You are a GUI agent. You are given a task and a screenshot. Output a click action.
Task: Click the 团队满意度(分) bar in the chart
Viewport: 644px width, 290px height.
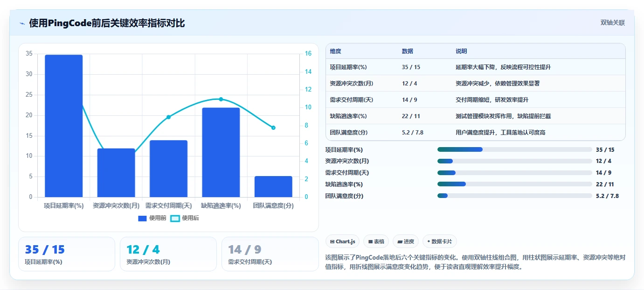coord(273,186)
